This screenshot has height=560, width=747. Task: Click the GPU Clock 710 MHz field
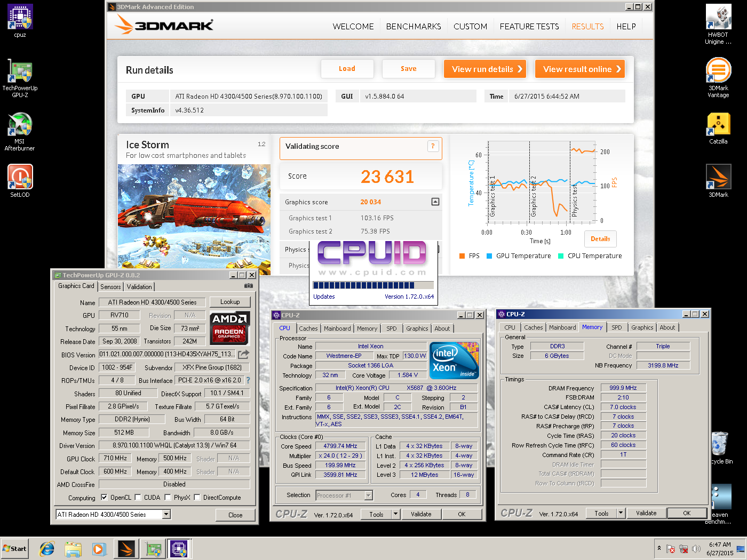(115, 458)
